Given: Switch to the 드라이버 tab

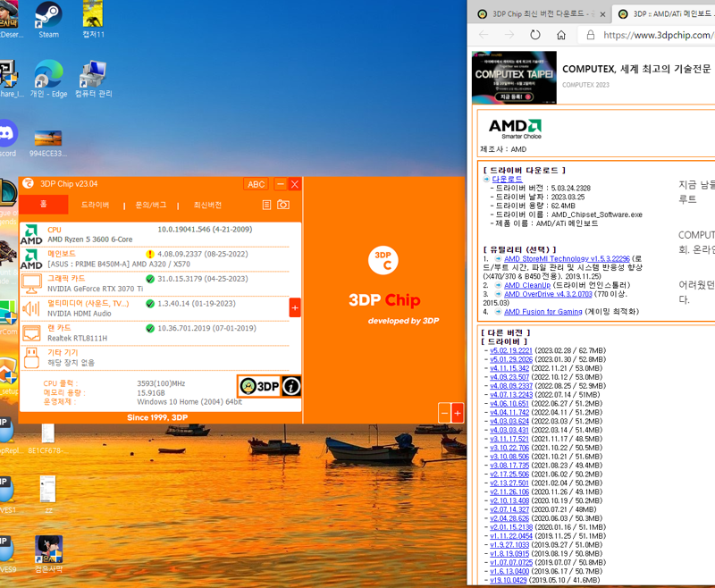Looking at the screenshot, I should coord(96,206).
